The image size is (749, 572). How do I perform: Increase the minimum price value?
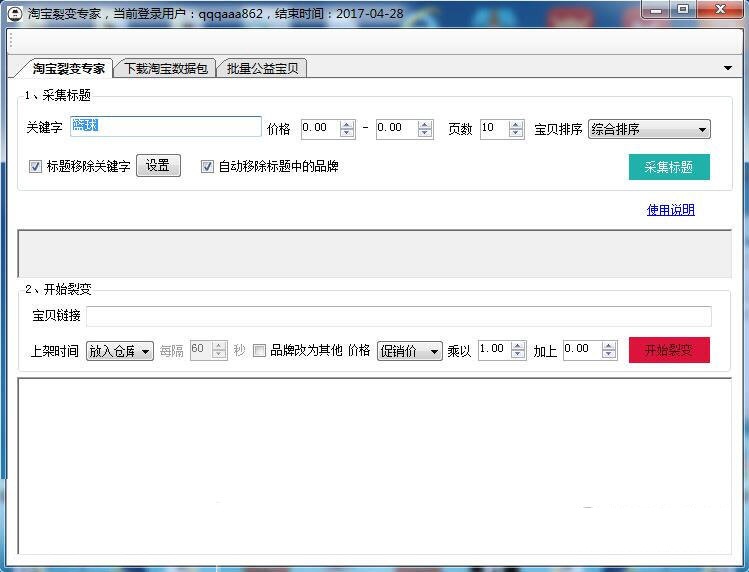coord(347,124)
